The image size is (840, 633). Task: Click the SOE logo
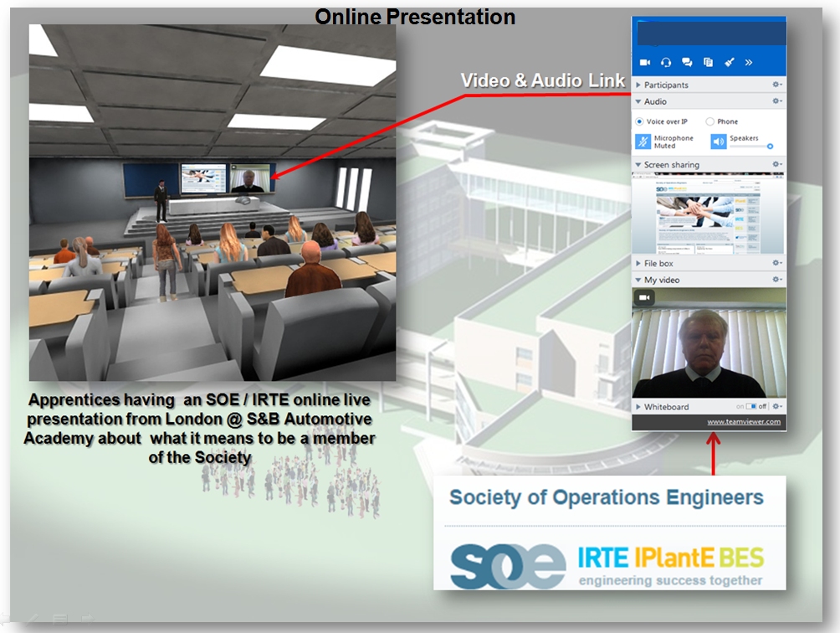click(x=508, y=565)
